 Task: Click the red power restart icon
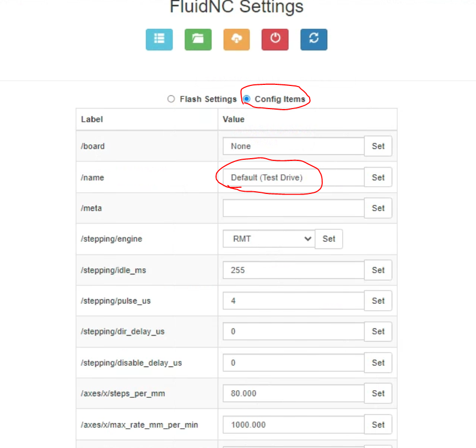click(x=275, y=40)
